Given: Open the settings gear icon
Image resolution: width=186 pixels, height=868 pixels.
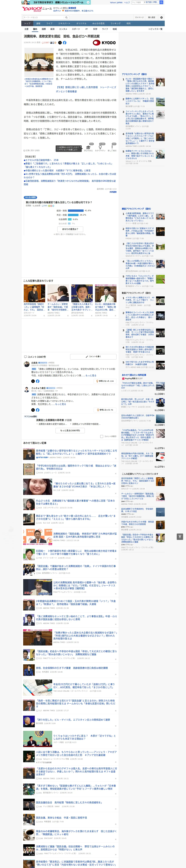Looking at the screenshot, I should pyautogui.click(x=161, y=18).
